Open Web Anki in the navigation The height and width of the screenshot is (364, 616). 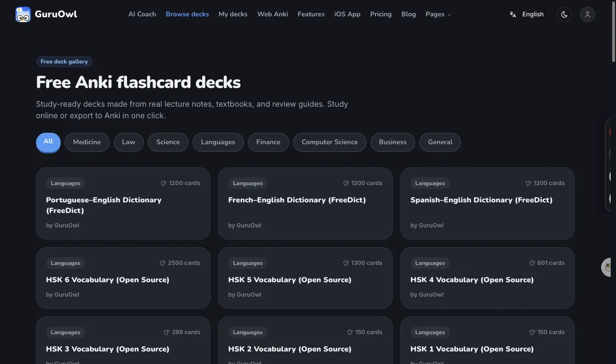pyautogui.click(x=272, y=14)
